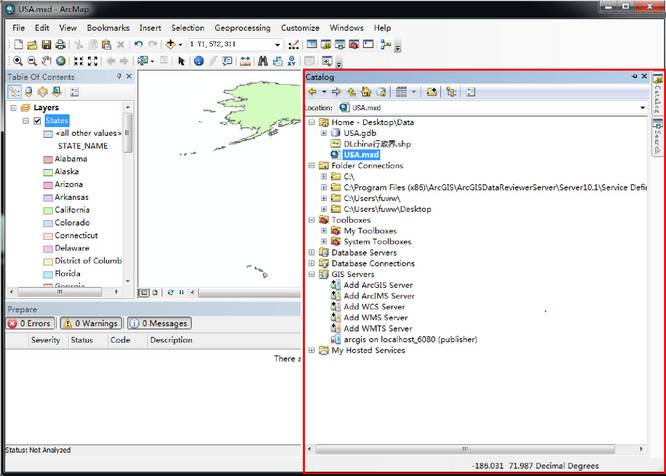Open the ModelBuilder window icon

click(386, 44)
